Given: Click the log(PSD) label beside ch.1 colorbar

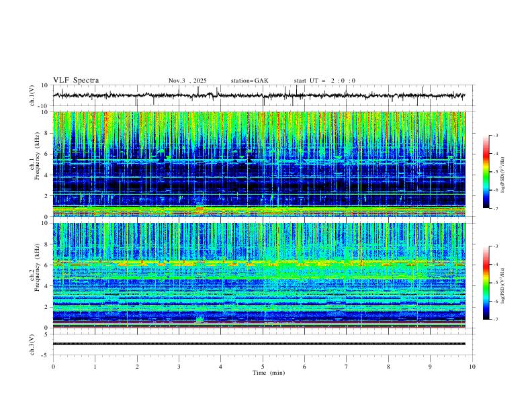Looking at the screenshot, I should [502, 175].
